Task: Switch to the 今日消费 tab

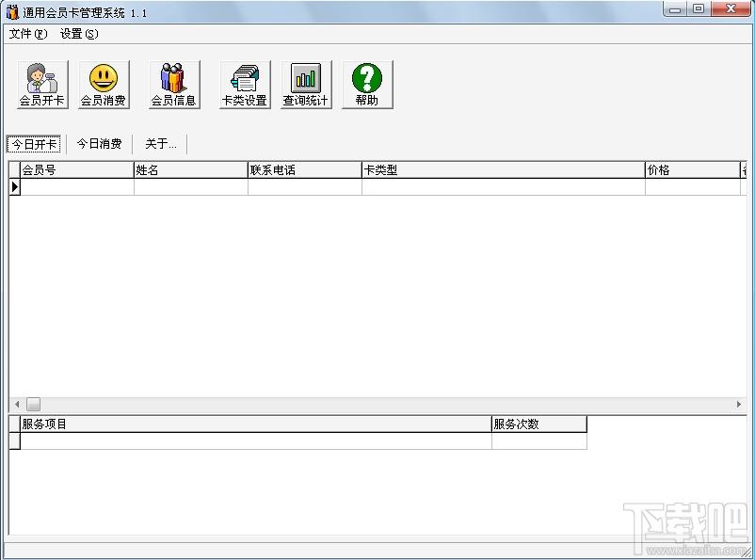Action: [x=99, y=144]
